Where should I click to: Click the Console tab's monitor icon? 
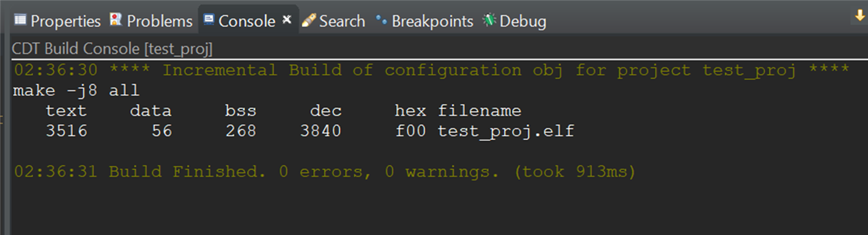209,21
